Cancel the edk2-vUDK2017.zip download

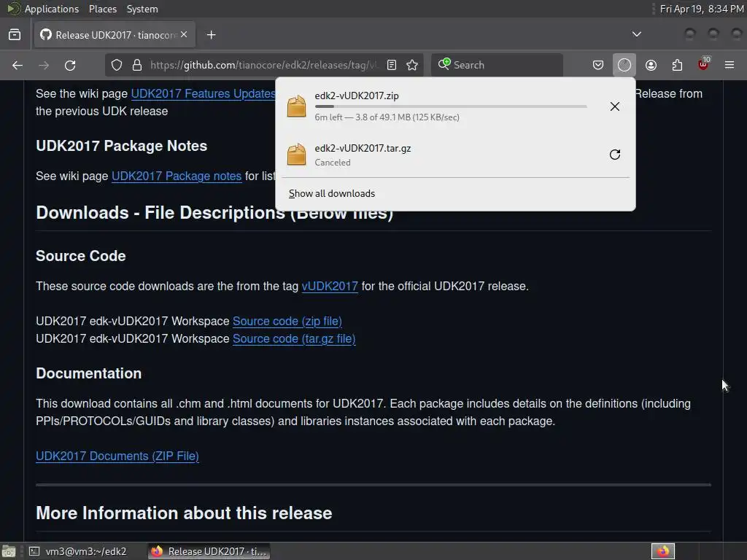(x=614, y=106)
